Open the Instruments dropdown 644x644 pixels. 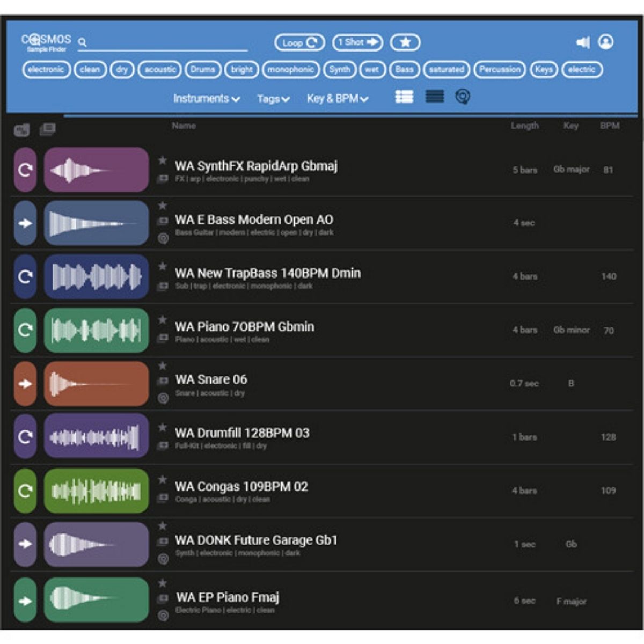[x=206, y=99]
